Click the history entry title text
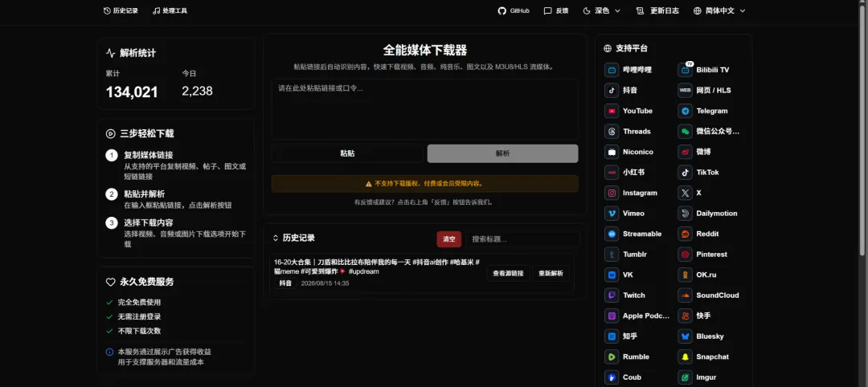 (x=377, y=267)
